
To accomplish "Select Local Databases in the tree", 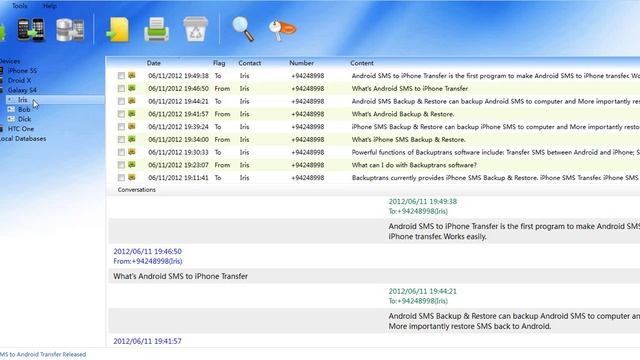I will click(23, 138).
